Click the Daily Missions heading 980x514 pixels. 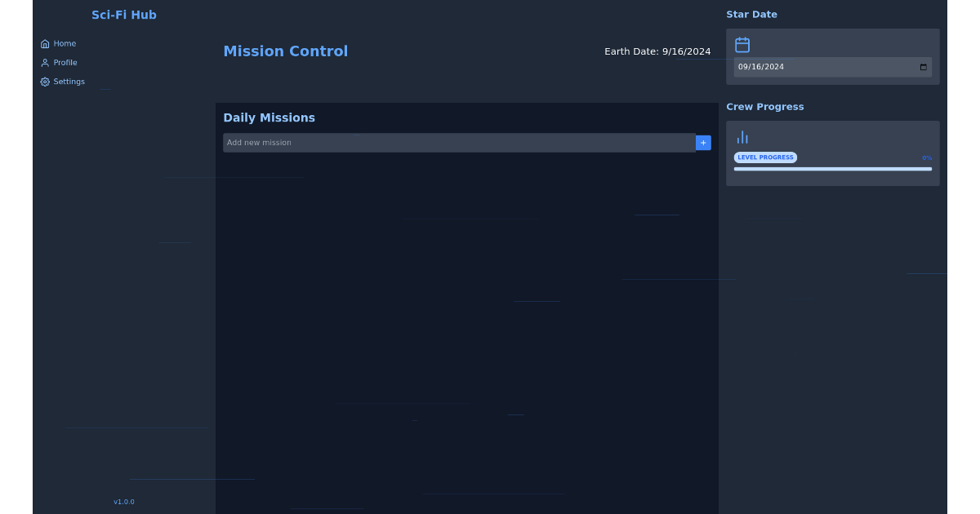click(269, 117)
